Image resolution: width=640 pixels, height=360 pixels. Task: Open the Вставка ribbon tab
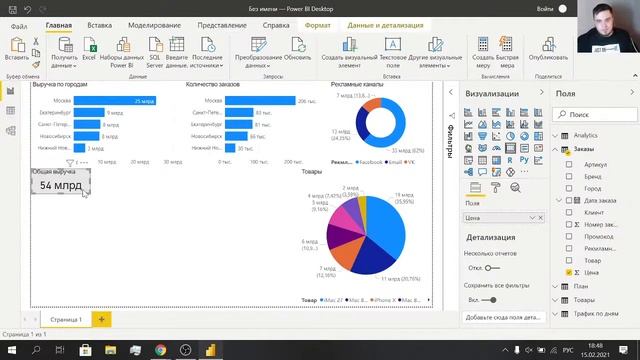click(100, 25)
